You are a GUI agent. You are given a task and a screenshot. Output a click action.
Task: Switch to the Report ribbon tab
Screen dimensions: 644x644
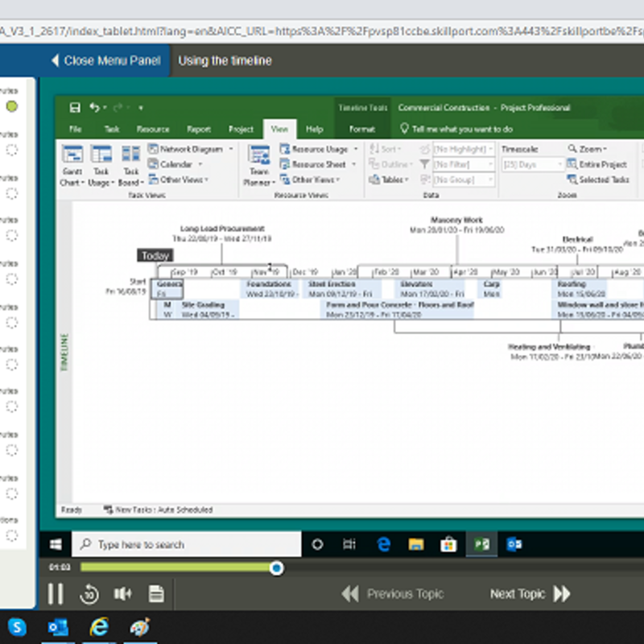[199, 129]
